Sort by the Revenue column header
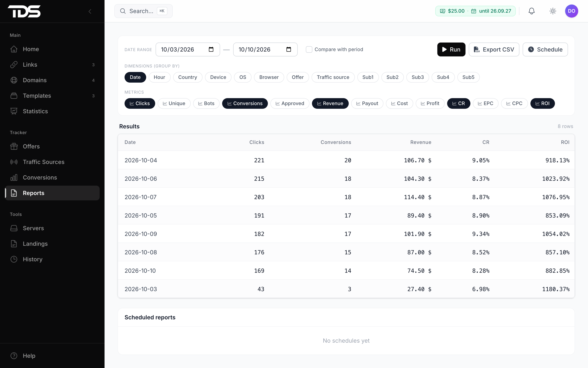588x368 pixels. pyautogui.click(x=421, y=142)
